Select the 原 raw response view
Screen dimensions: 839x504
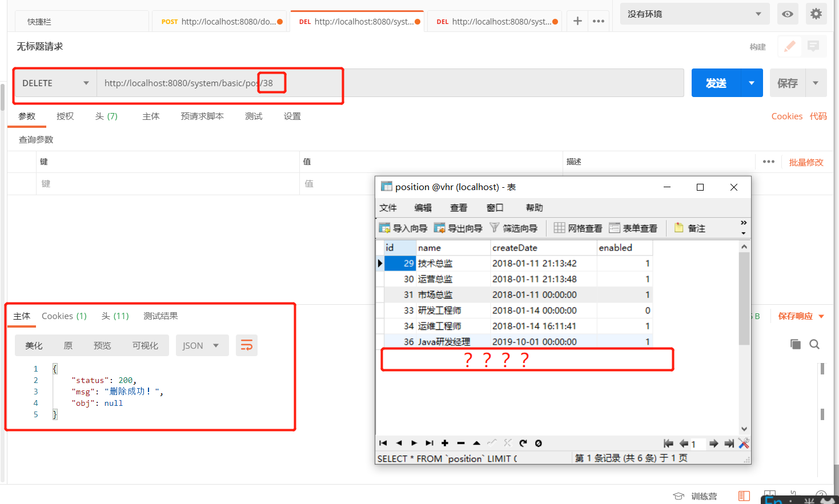pos(68,345)
